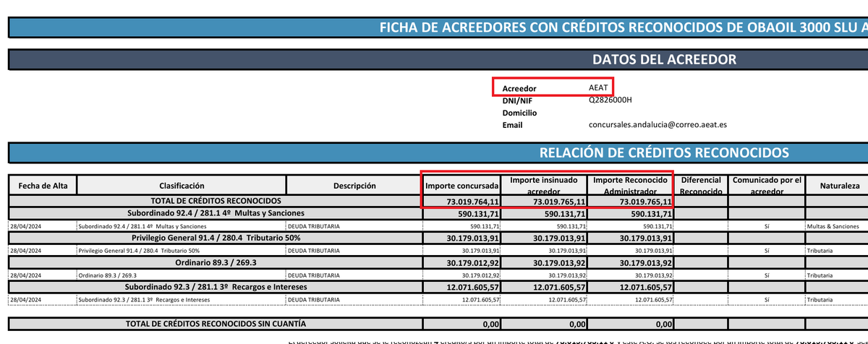
Task: Click 0,00 under Importe insinuado in sin cuantía row
Action: coord(577,324)
